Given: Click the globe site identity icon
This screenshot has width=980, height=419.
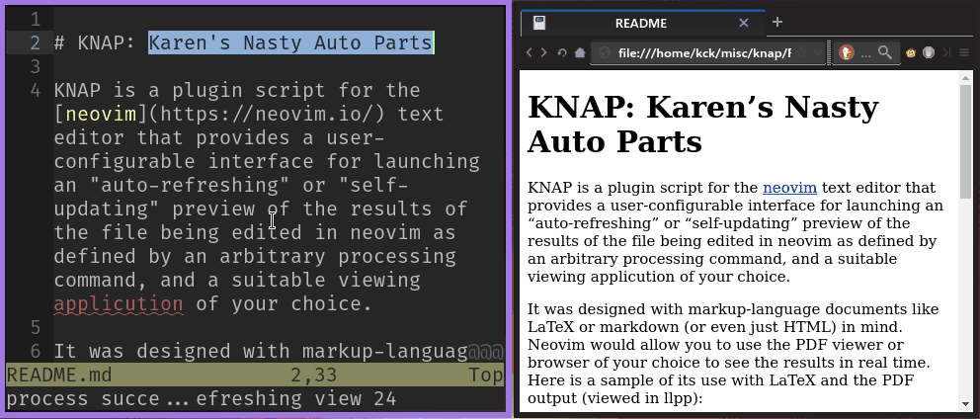Looking at the screenshot, I should [604, 53].
